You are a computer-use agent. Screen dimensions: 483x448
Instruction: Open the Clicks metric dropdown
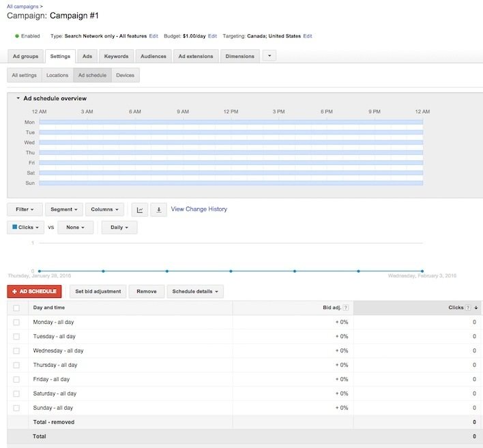[x=25, y=228]
